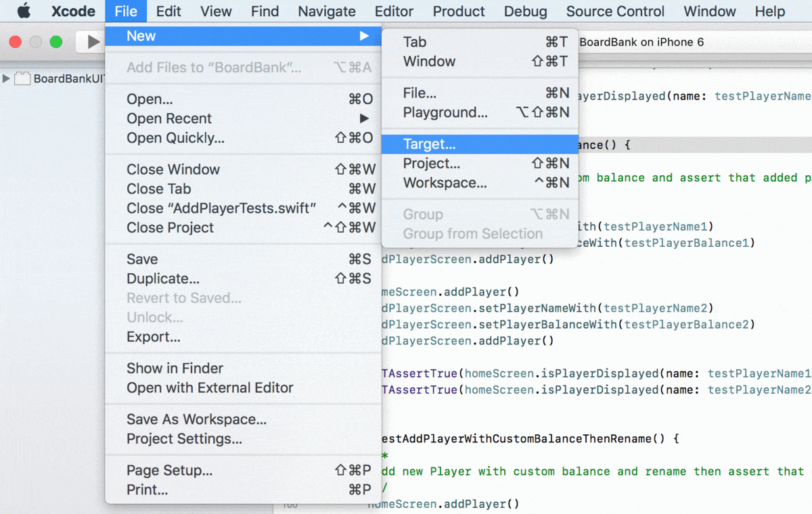The height and width of the screenshot is (514, 812).
Task: Choose Show in Finder
Action: (x=243, y=369)
